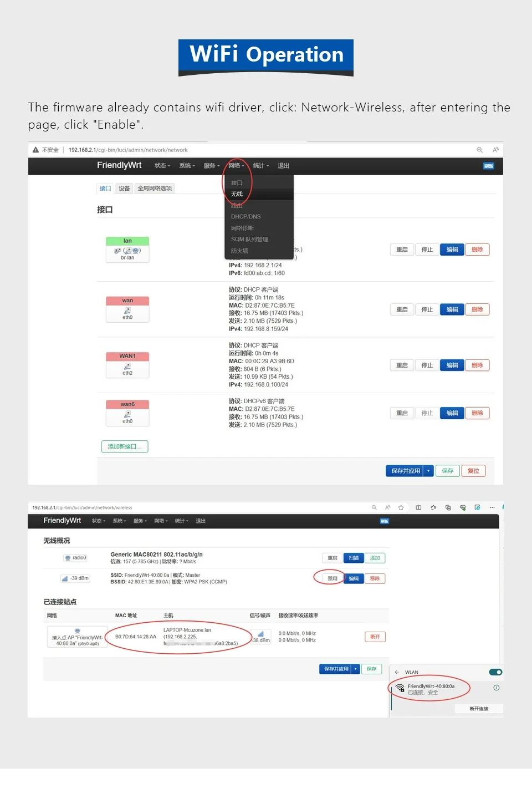Image resolution: width=532 pixels, height=788 pixels.
Task: Open the 状态 dropdown menu in top navbar
Action: (x=162, y=166)
